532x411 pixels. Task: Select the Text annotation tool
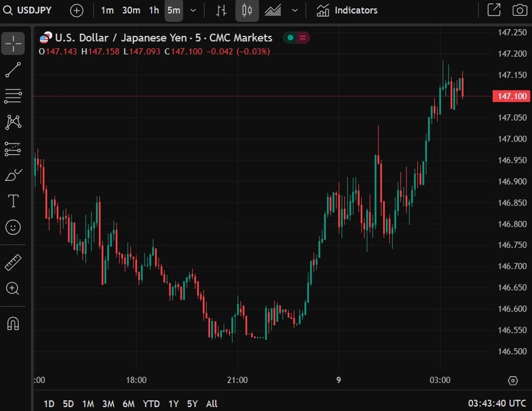(13, 201)
